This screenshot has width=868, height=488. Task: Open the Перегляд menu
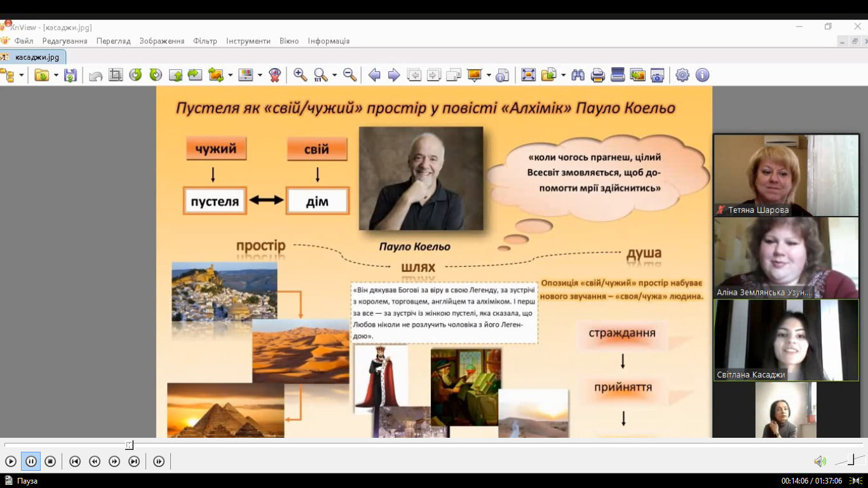[114, 41]
